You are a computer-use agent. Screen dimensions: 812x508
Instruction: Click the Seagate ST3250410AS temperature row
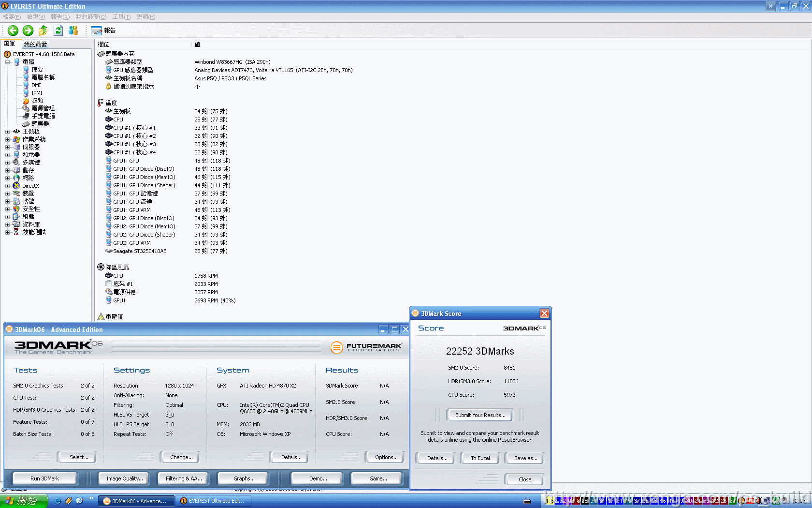tap(166, 251)
